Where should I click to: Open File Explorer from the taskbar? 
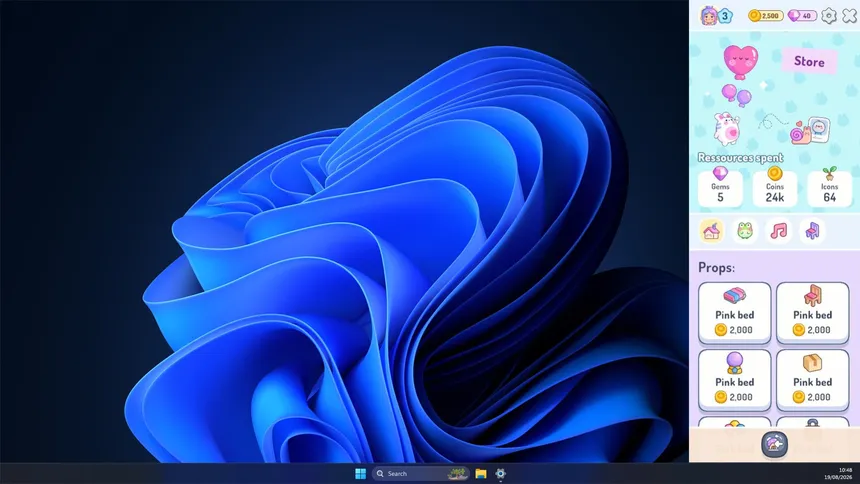click(481, 474)
